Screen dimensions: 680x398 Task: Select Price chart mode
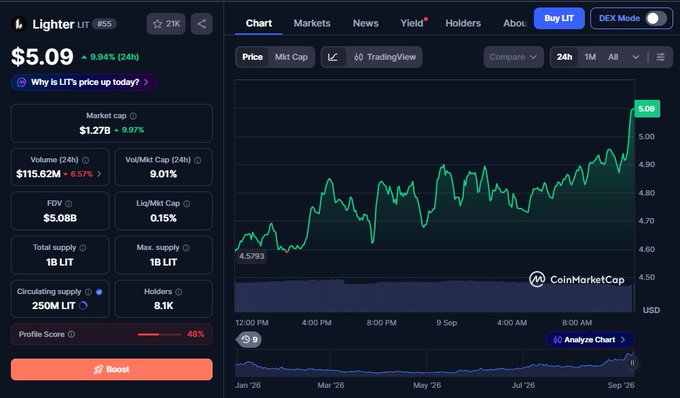click(252, 57)
